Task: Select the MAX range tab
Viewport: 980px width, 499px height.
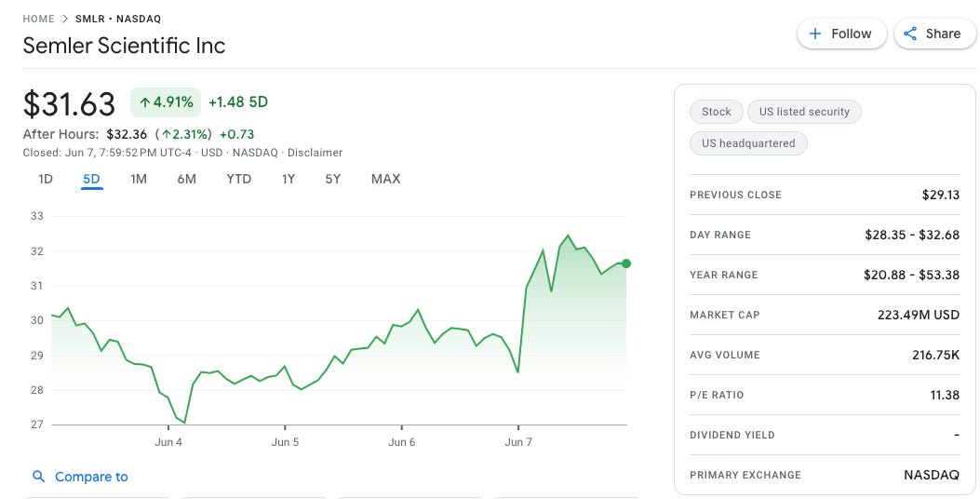Action: [385, 179]
